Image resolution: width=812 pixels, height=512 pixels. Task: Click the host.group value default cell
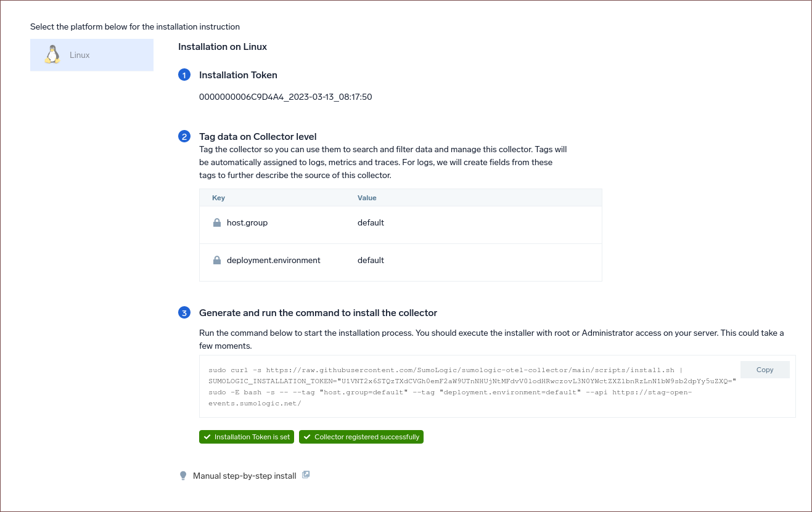(x=371, y=223)
